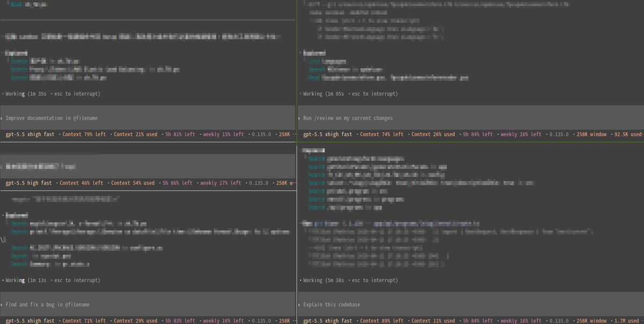
Task: Click 'weekly 16% left' in 'Find and fix a bug' pane
Action: click(x=223, y=321)
